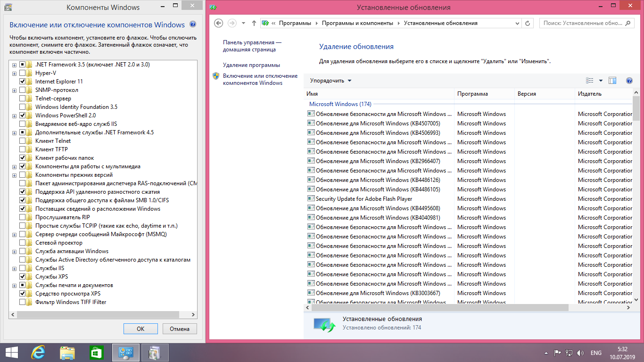Sort by the Издатель column header
Image resolution: width=644 pixels, height=362 pixels.
click(x=603, y=94)
